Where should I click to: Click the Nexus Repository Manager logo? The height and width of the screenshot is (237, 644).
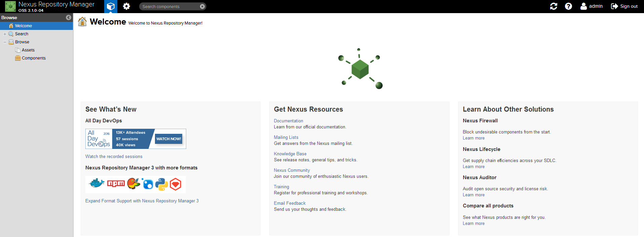pyautogui.click(x=10, y=6)
